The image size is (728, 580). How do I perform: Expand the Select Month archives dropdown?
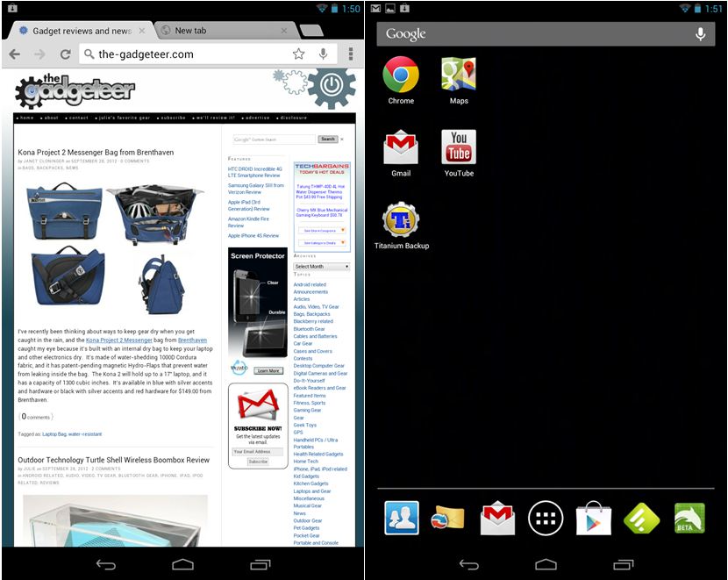pos(322,267)
